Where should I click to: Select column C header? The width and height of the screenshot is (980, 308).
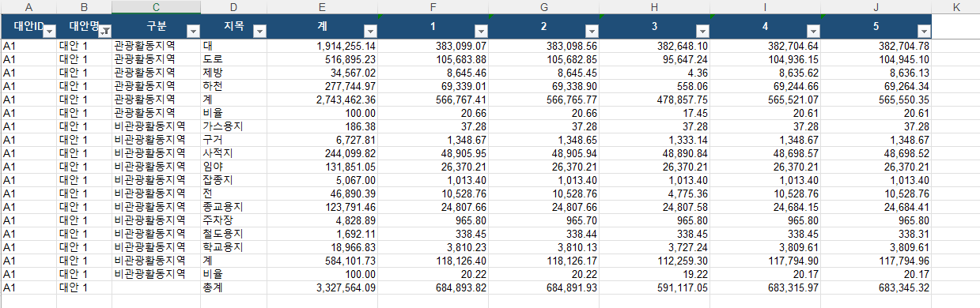155,6
